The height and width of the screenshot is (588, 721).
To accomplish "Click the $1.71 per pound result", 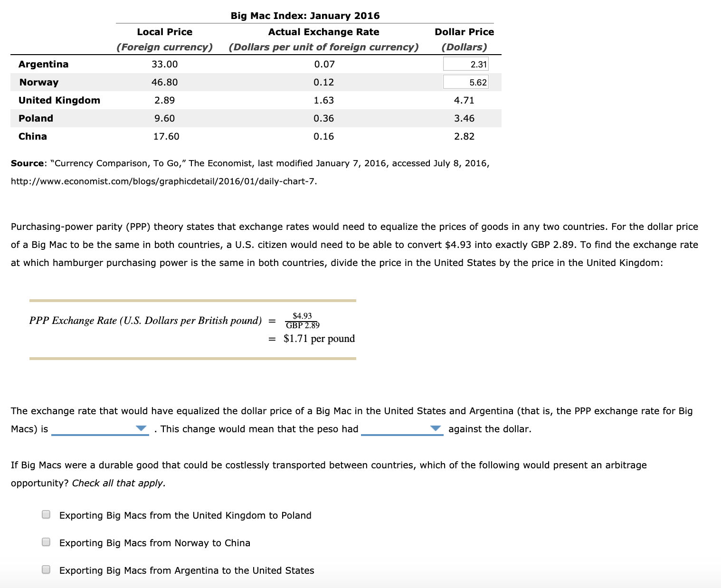I will tap(319, 339).
